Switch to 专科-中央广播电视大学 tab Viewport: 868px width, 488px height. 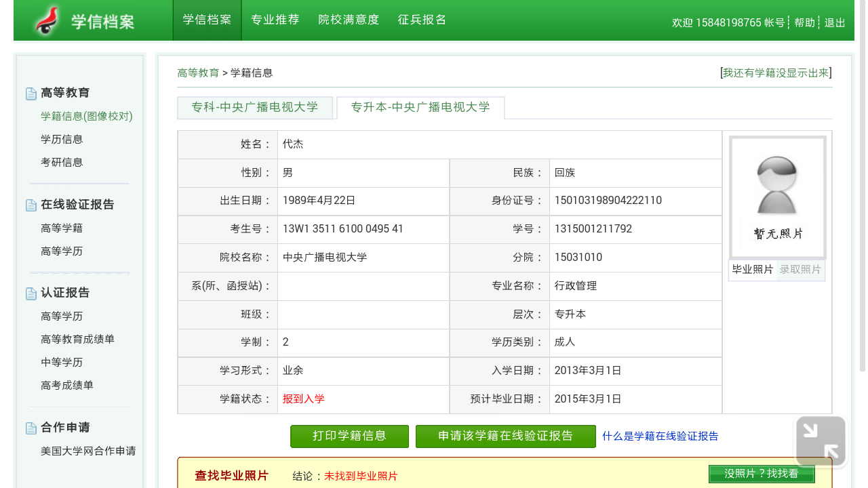point(255,108)
